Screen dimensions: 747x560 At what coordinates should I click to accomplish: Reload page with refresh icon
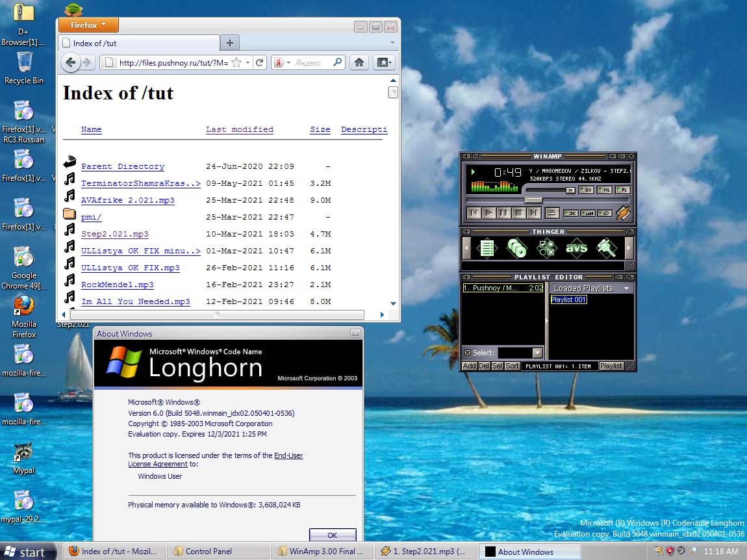point(260,62)
